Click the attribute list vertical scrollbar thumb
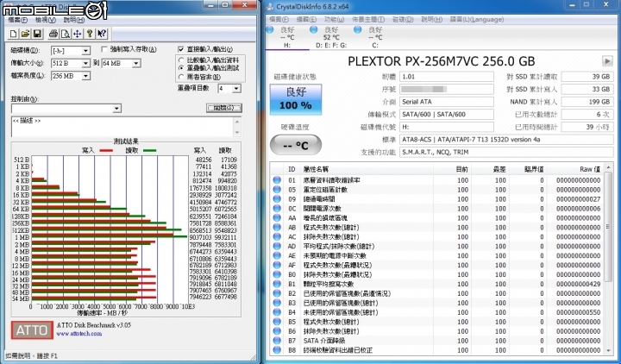Viewport: 621px width, 364px height. tap(608, 226)
